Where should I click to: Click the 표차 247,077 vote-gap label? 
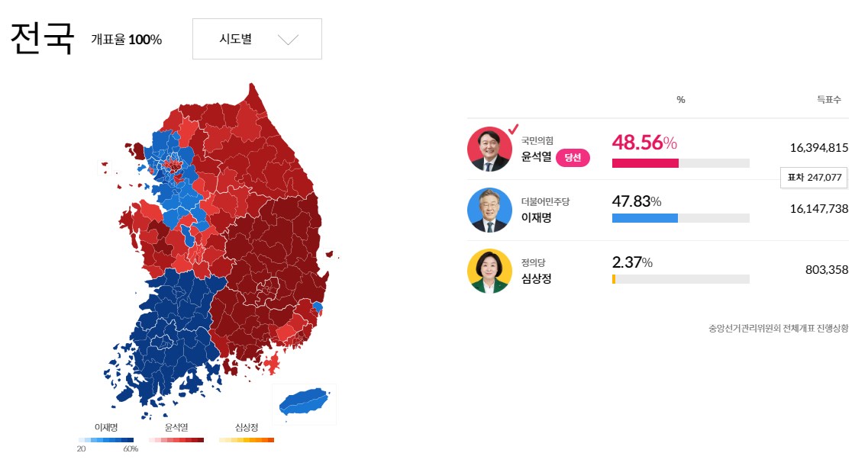813,178
